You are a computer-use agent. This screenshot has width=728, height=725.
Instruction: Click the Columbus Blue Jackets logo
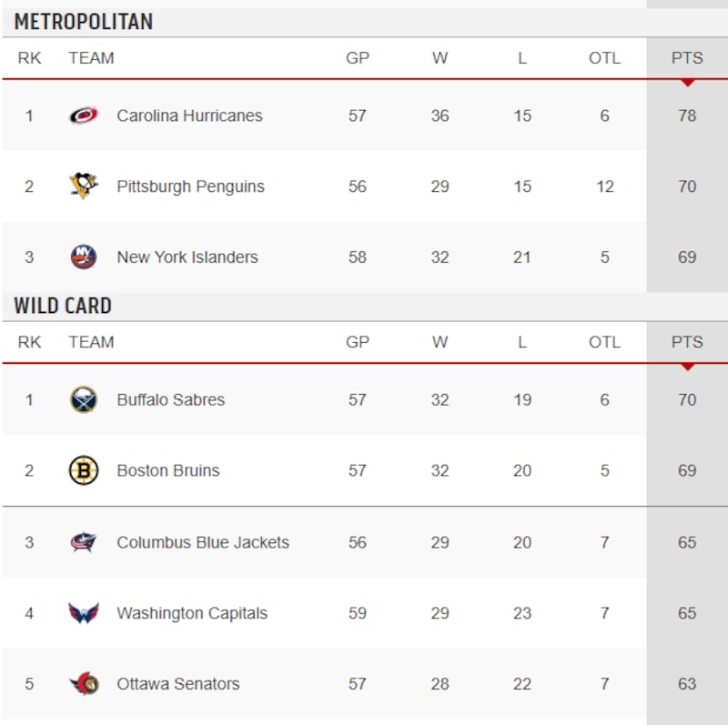pos(84,542)
